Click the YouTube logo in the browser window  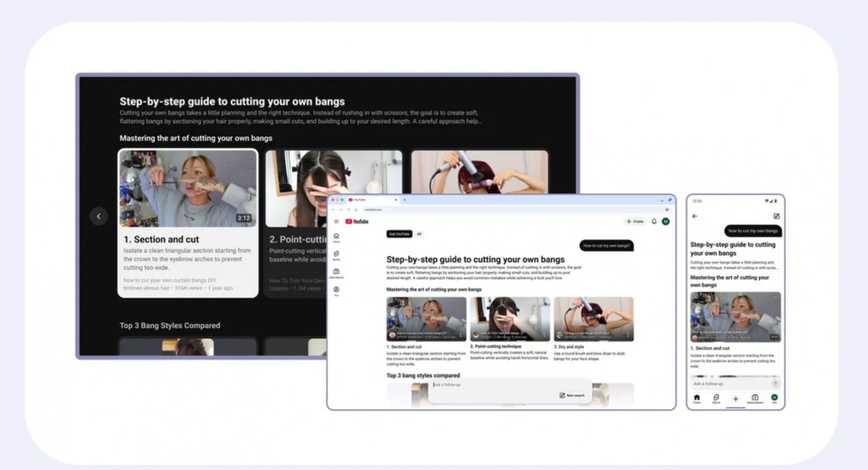pyautogui.click(x=357, y=222)
